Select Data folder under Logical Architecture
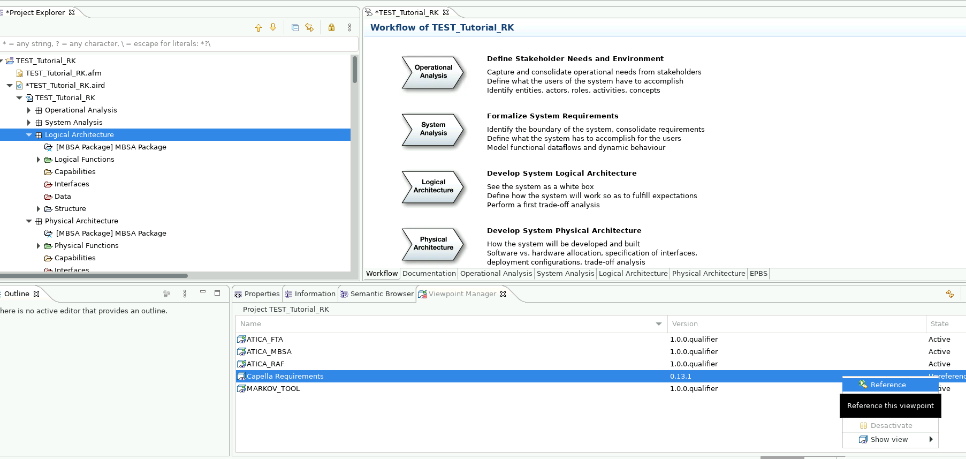 click(62, 197)
